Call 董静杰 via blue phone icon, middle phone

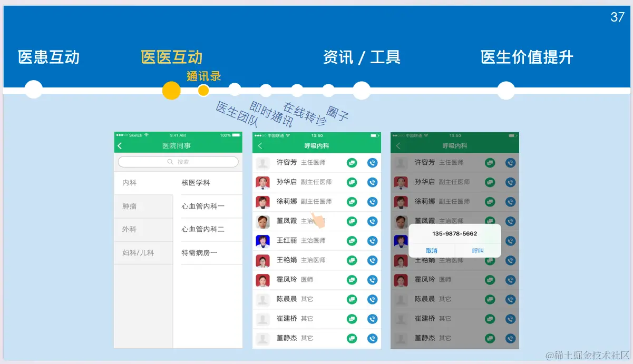(373, 338)
